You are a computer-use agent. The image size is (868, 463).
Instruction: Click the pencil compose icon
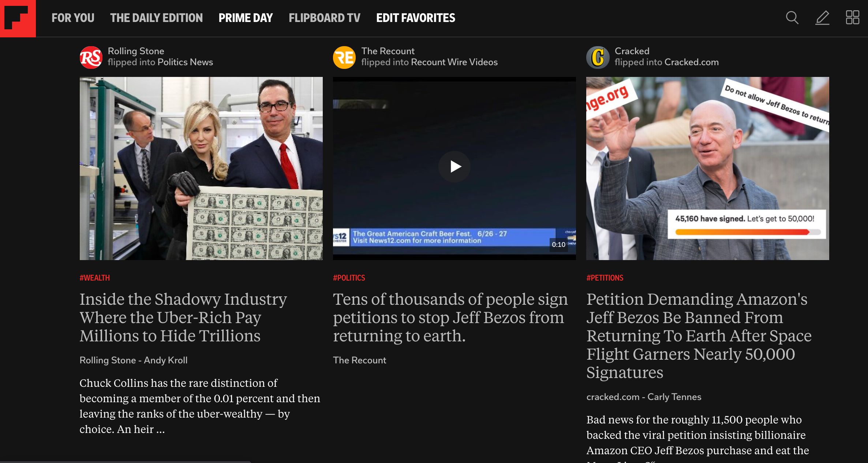coord(822,18)
